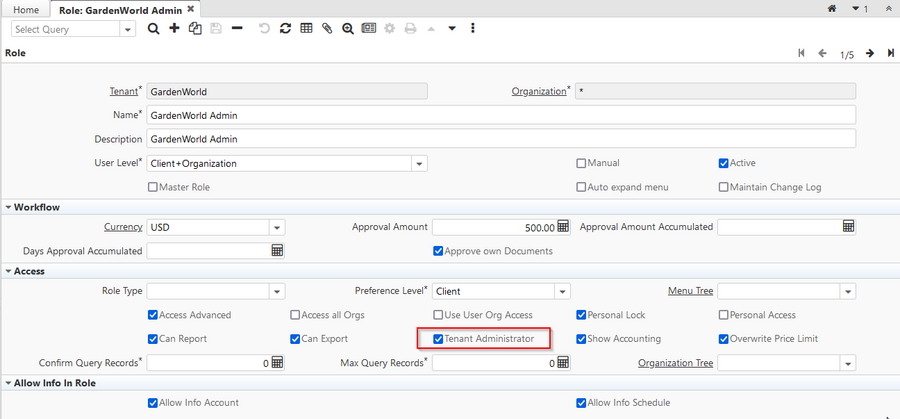Follow the Organization Tree label link

coord(675,363)
